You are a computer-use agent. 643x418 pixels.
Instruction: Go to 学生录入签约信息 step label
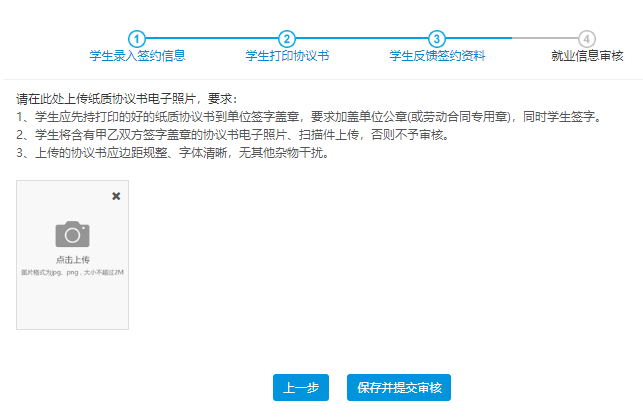click(x=137, y=56)
